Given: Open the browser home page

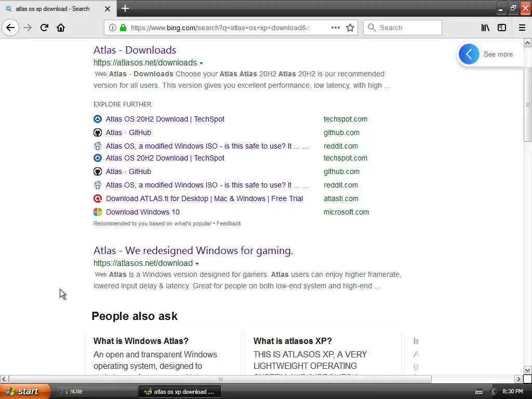Looking at the screenshot, I should coord(61,28).
